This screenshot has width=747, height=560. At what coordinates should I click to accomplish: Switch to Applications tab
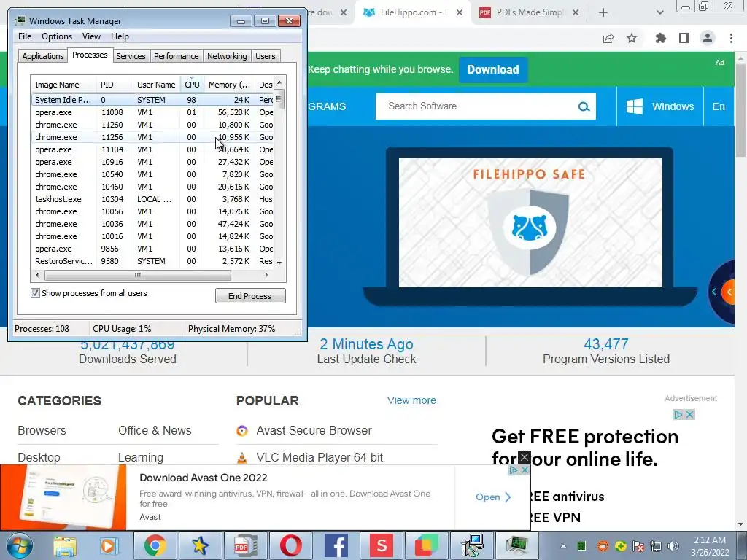(x=43, y=56)
